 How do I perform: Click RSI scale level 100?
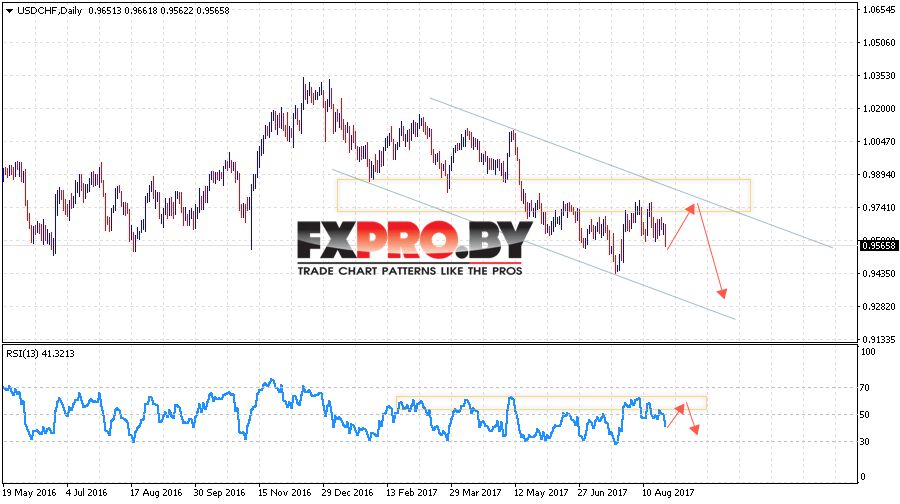click(869, 352)
